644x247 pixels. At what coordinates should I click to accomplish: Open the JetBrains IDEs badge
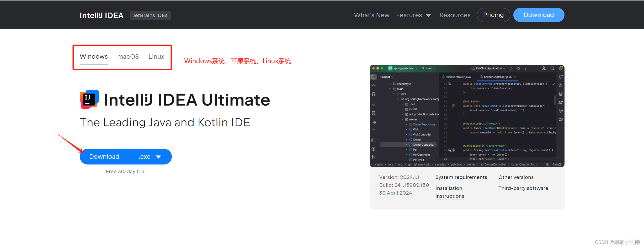150,15
